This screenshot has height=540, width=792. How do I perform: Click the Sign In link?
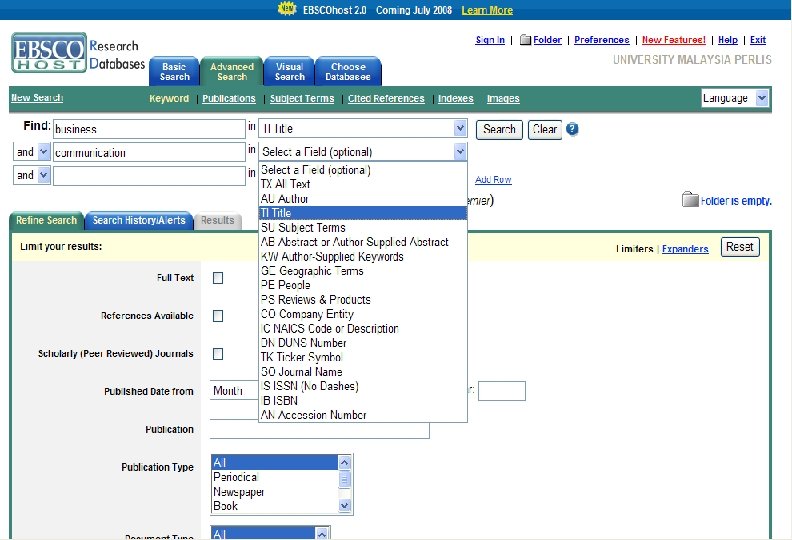pos(490,39)
